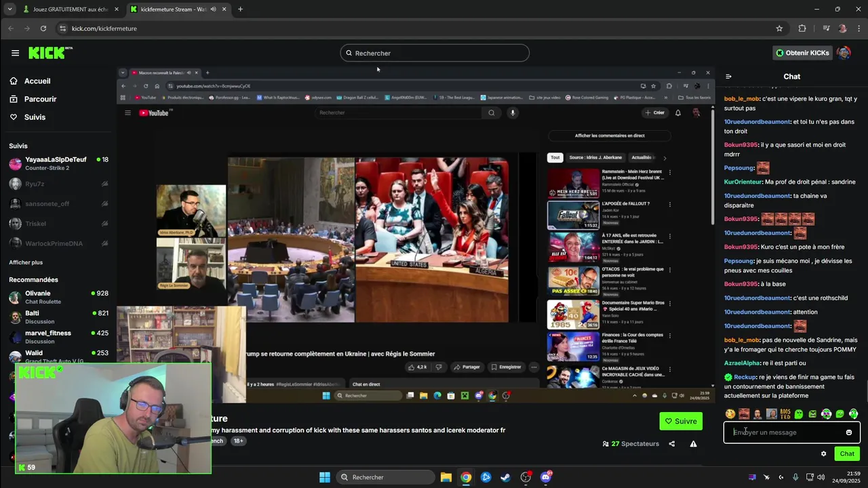Viewport: 868px width, 488px height.
Task: Click Afficher les commentaires en direct in stream
Action: pyautogui.click(x=610, y=136)
